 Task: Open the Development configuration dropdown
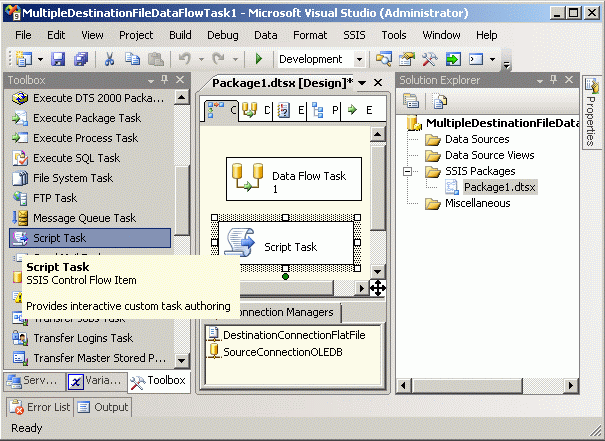click(x=359, y=59)
